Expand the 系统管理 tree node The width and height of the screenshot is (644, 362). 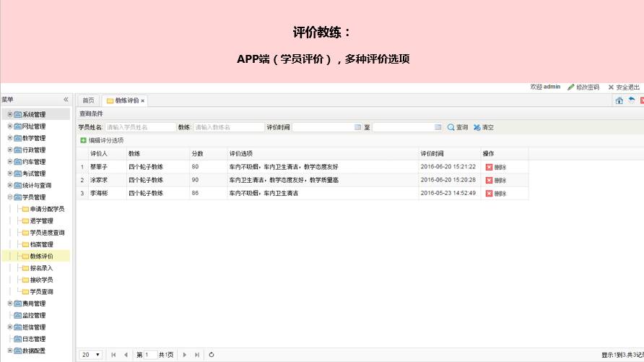click(10, 114)
